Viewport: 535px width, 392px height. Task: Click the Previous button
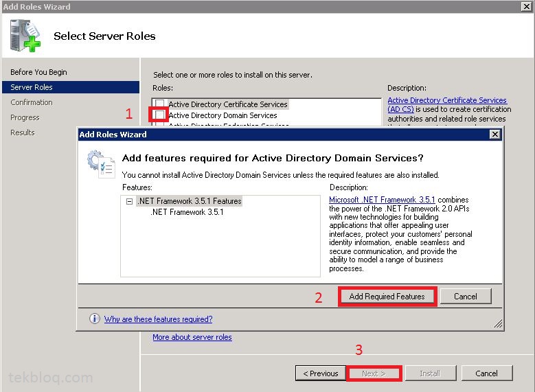(321, 373)
